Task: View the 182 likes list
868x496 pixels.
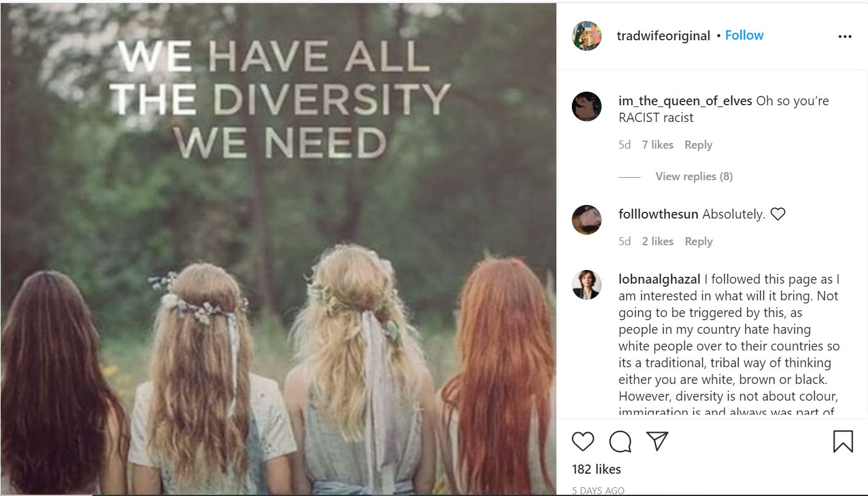Action: [596, 469]
